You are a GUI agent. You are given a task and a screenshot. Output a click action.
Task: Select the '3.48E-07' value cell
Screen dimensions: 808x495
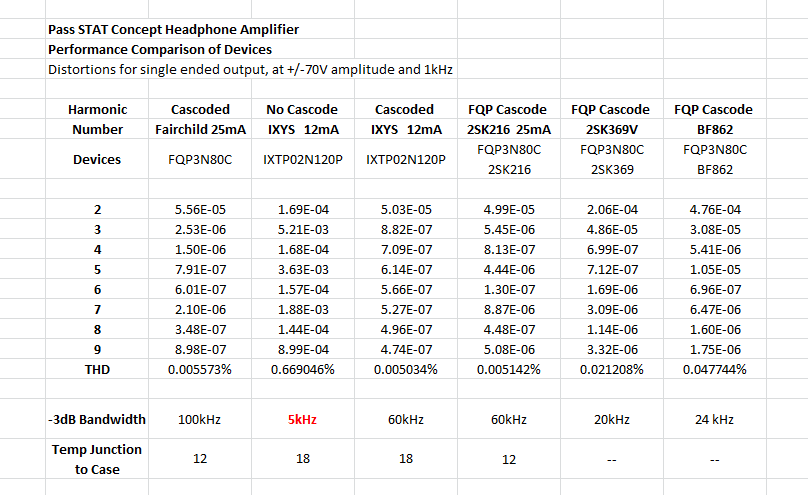coord(200,330)
